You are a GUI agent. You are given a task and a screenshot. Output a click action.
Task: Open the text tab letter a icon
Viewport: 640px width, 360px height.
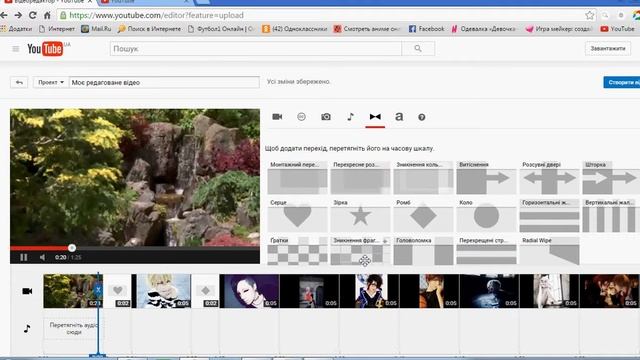[399, 117]
